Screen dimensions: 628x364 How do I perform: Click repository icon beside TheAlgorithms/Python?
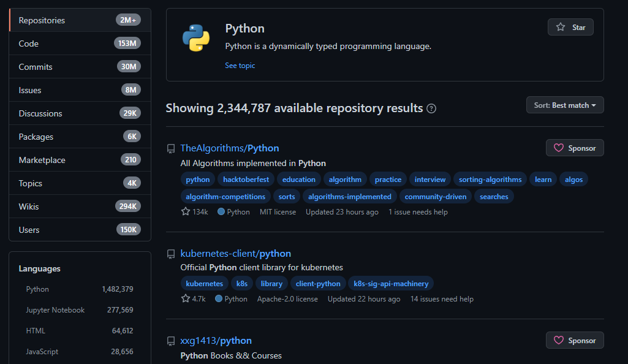pos(171,148)
